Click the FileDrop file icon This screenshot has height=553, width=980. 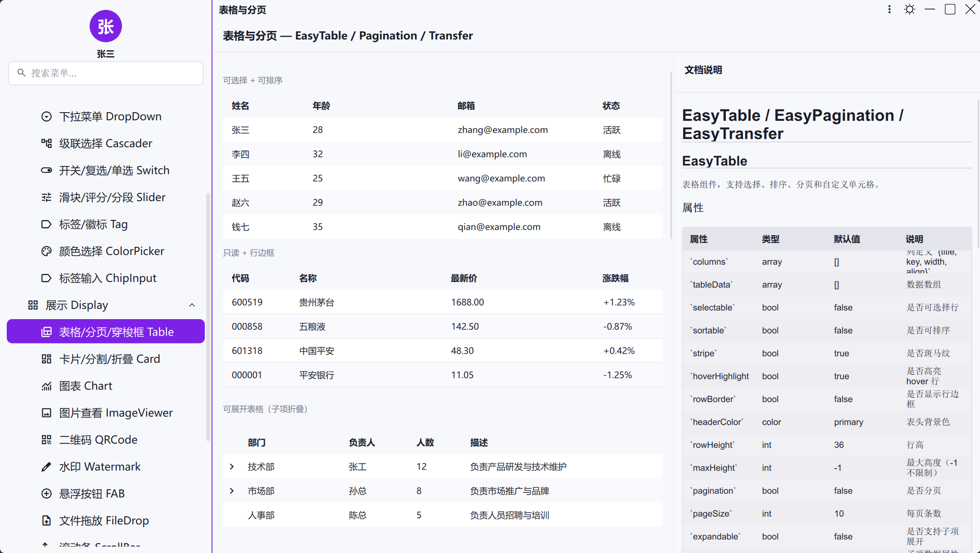46,521
